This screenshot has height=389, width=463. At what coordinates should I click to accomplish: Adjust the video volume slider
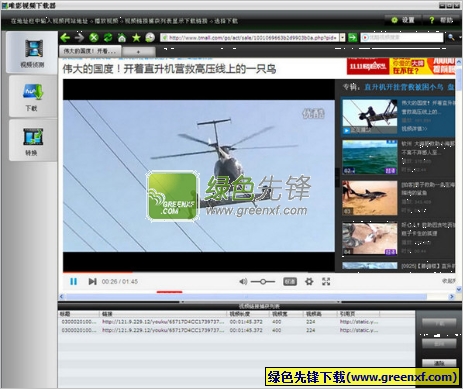[x=263, y=282]
